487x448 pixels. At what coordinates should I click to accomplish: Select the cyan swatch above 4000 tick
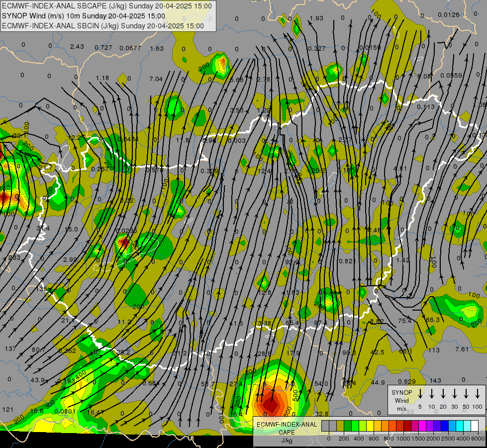pos(460,426)
